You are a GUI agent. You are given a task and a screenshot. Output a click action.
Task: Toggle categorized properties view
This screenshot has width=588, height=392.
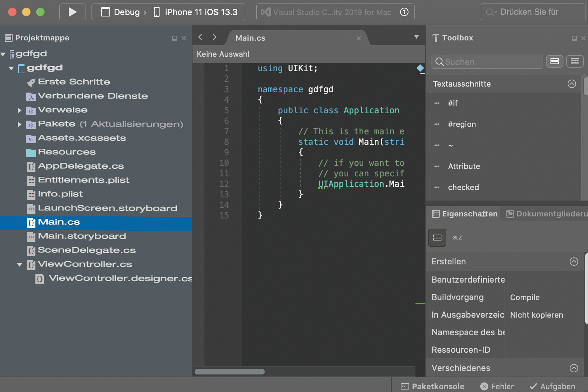(x=437, y=238)
